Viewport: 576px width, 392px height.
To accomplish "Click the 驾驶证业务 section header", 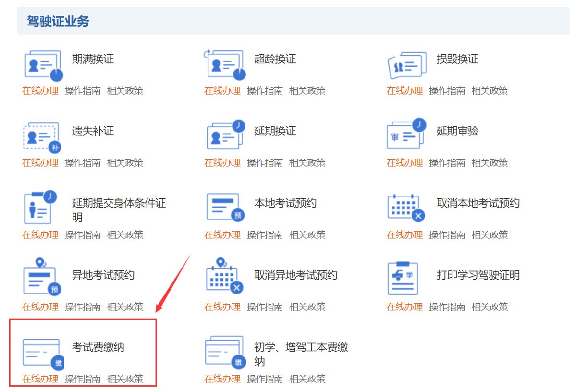I will (x=58, y=22).
